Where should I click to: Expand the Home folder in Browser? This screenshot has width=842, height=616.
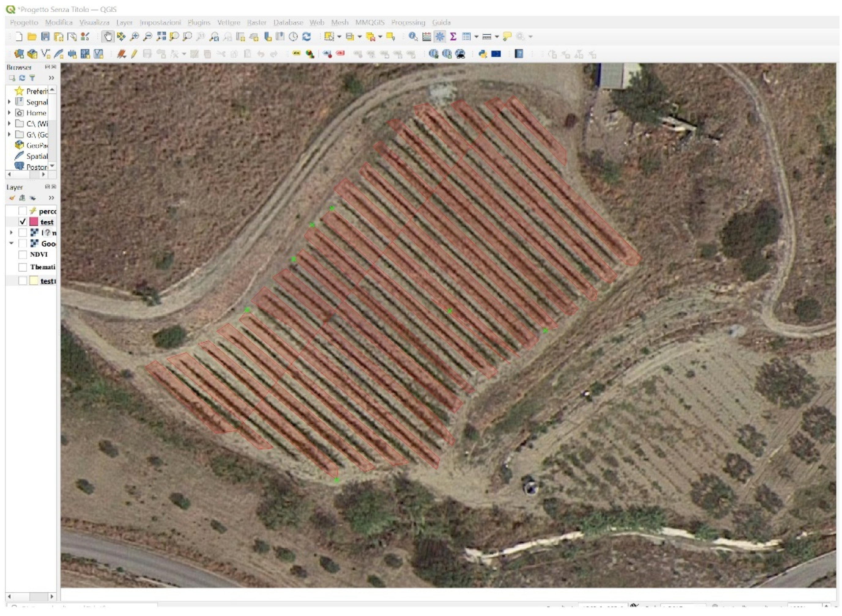pos(9,113)
